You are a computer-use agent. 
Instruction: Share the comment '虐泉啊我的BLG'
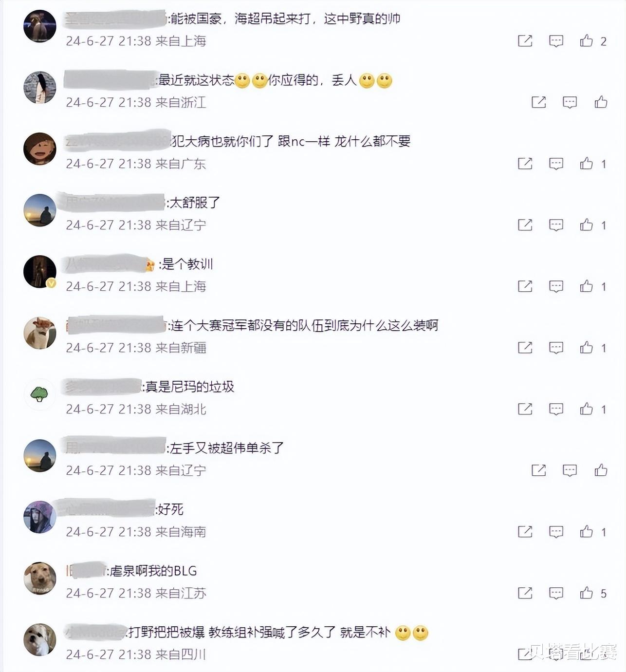(x=525, y=593)
